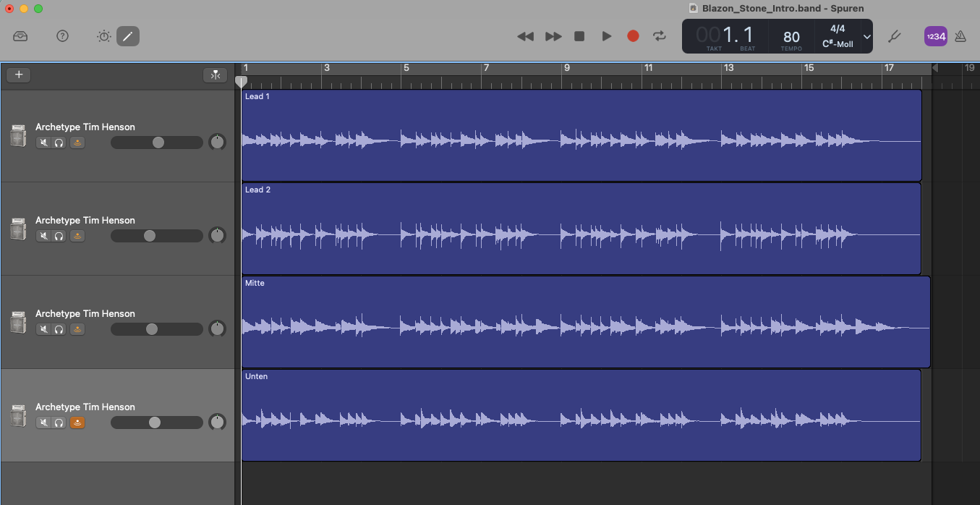Screen dimensions: 980x505
Task: Click the Mitte track volume slider
Action: point(157,329)
